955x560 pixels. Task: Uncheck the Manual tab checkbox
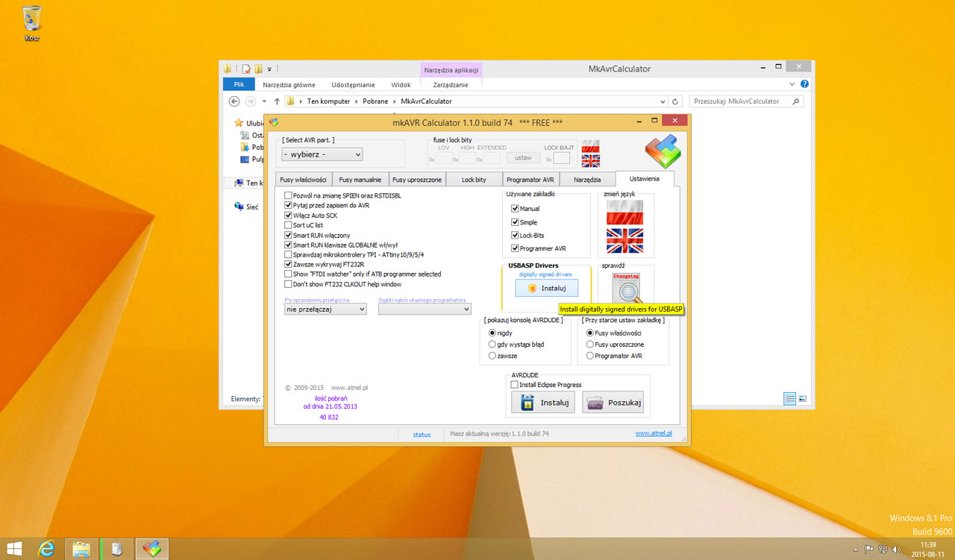(x=515, y=209)
